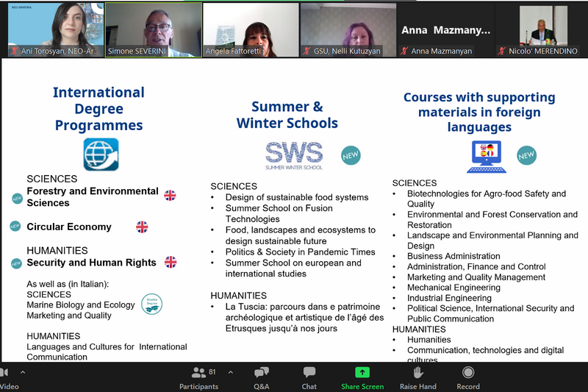The width and height of the screenshot is (588, 392).
Task: Click 'Design of sustainable food systems' bullet
Action: (297, 197)
